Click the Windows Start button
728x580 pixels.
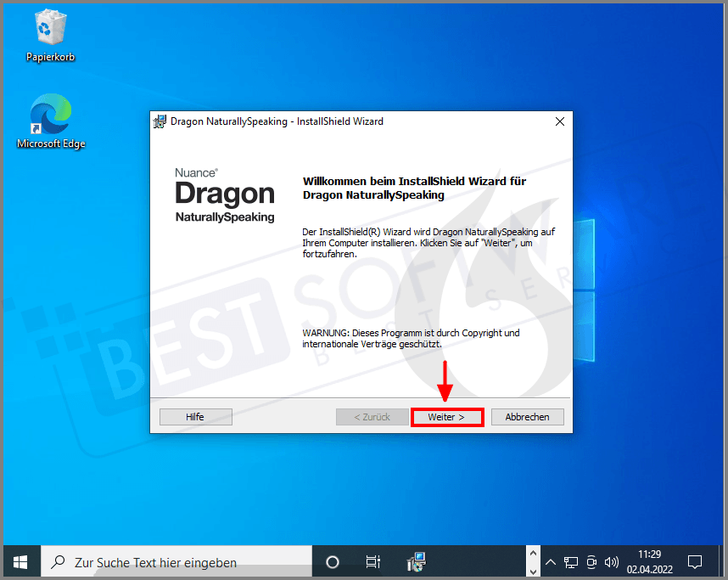[x=21, y=562]
